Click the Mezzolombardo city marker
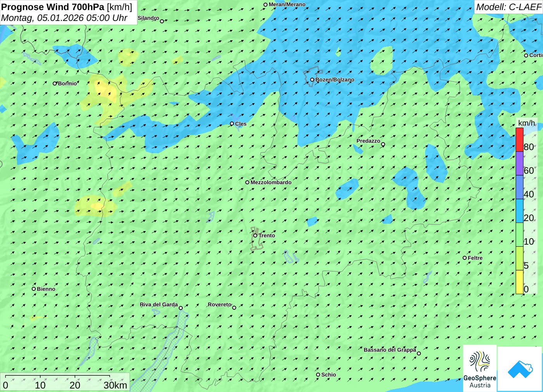The width and height of the screenshot is (543, 392). [247, 182]
